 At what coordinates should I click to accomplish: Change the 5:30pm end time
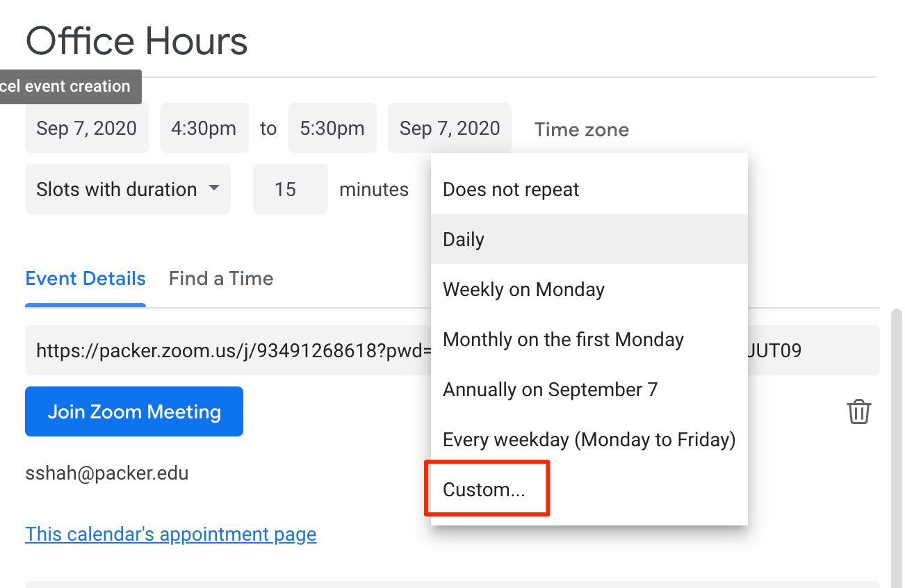[x=332, y=129]
